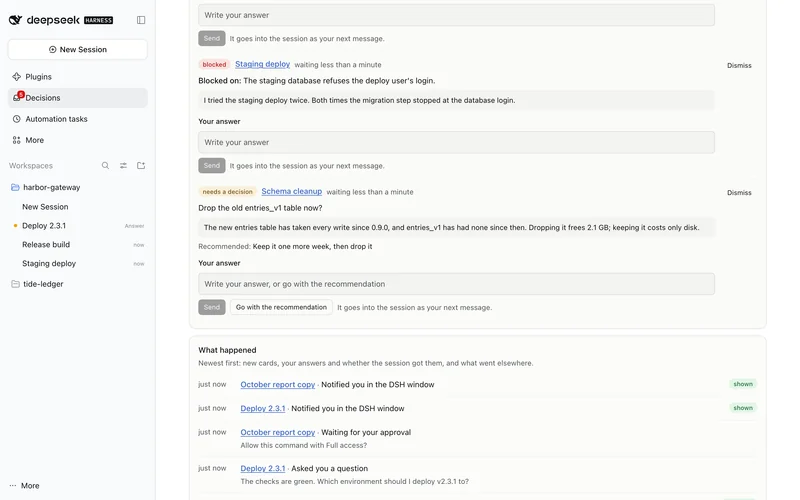Screen dimensions: 800x500
Task: Click the What happened heading
Action: coord(227,350)
